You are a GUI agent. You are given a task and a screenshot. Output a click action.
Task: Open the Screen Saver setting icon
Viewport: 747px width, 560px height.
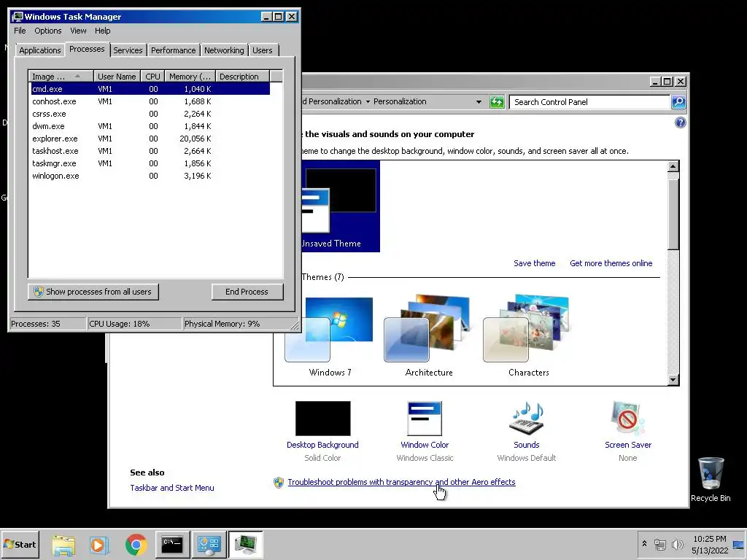(628, 418)
